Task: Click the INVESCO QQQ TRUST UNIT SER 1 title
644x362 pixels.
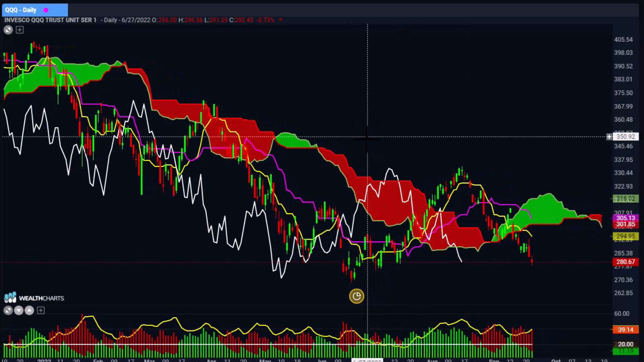Action: [50, 20]
